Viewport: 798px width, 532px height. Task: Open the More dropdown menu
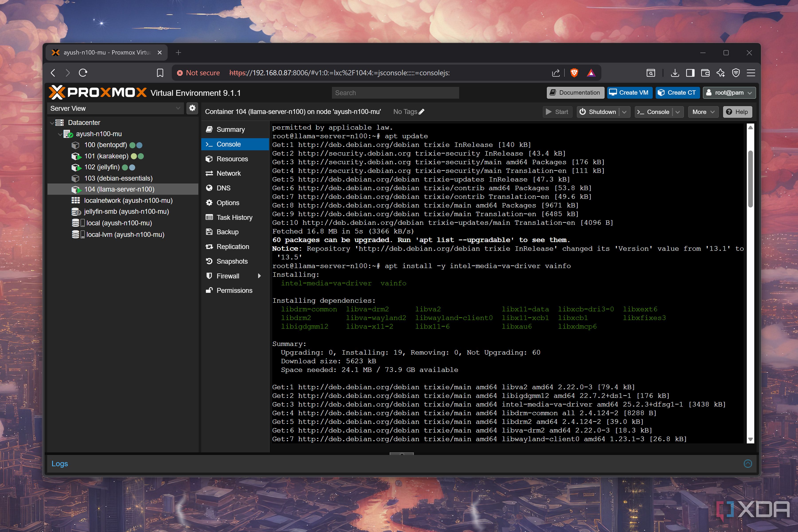[703, 112]
